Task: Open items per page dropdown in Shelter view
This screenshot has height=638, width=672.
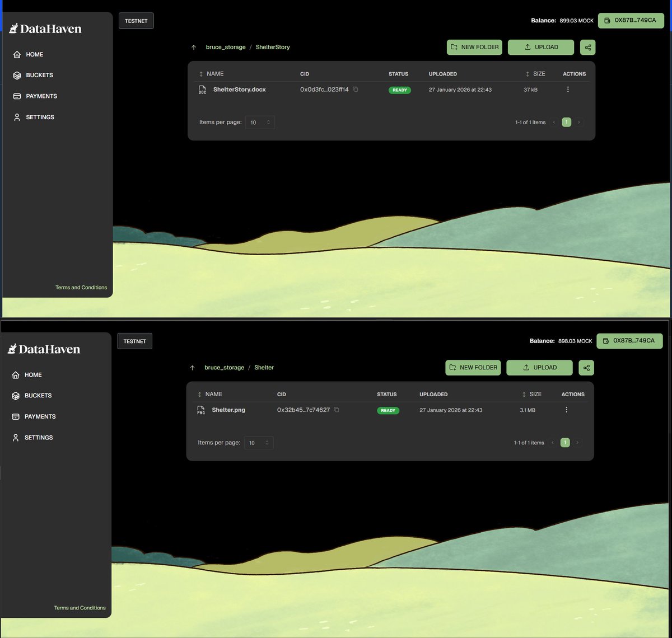Action: tap(259, 443)
